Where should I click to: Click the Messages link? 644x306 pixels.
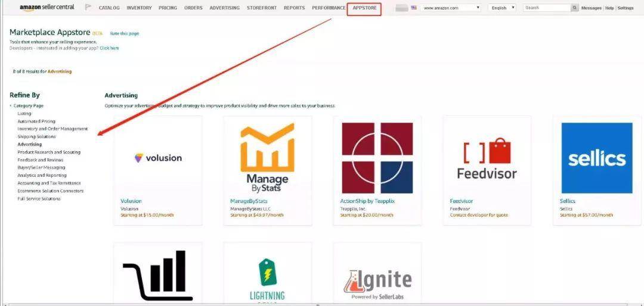pos(592,8)
